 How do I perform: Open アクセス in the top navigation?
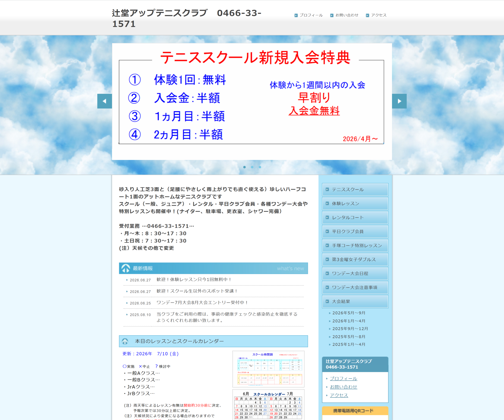(379, 15)
